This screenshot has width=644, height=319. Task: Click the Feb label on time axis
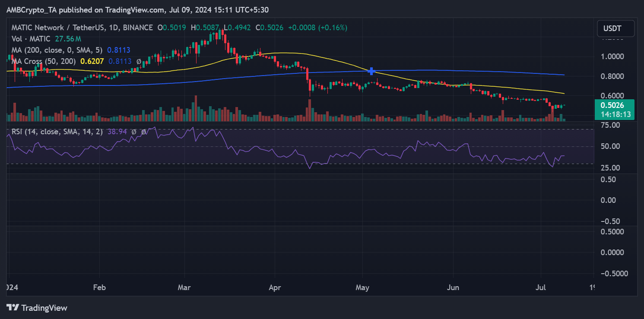point(99,287)
